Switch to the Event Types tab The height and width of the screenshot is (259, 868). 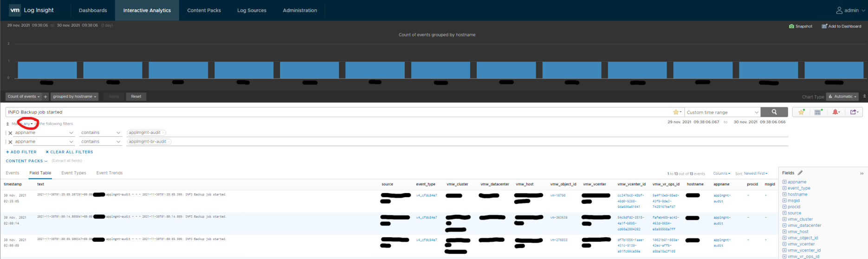click(x=74, y=173)
